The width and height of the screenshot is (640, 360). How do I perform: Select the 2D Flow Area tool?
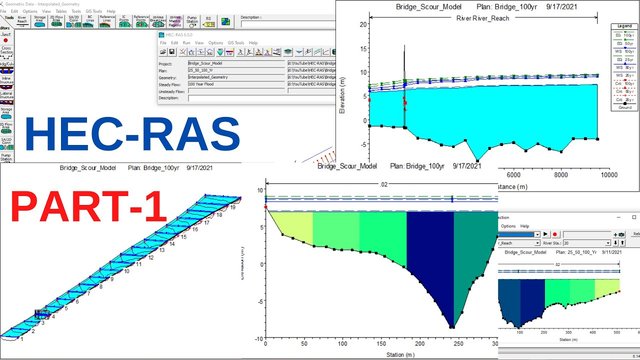56,21
